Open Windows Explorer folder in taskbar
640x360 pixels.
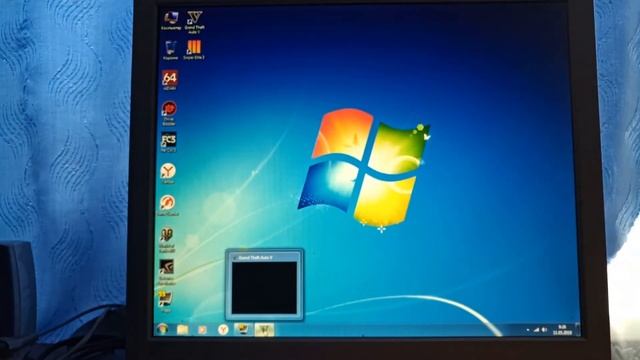[x=182, y=329]
